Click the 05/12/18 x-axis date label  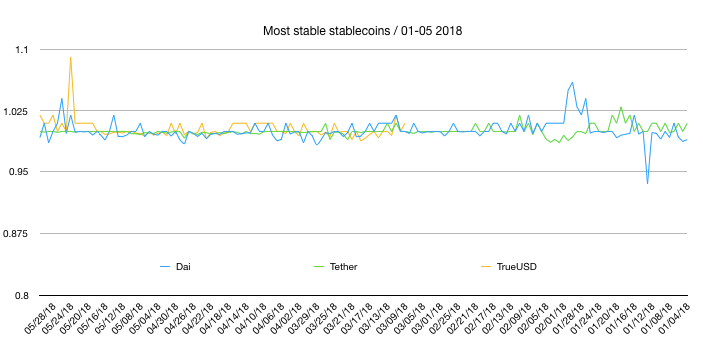[x=111, y=318]
